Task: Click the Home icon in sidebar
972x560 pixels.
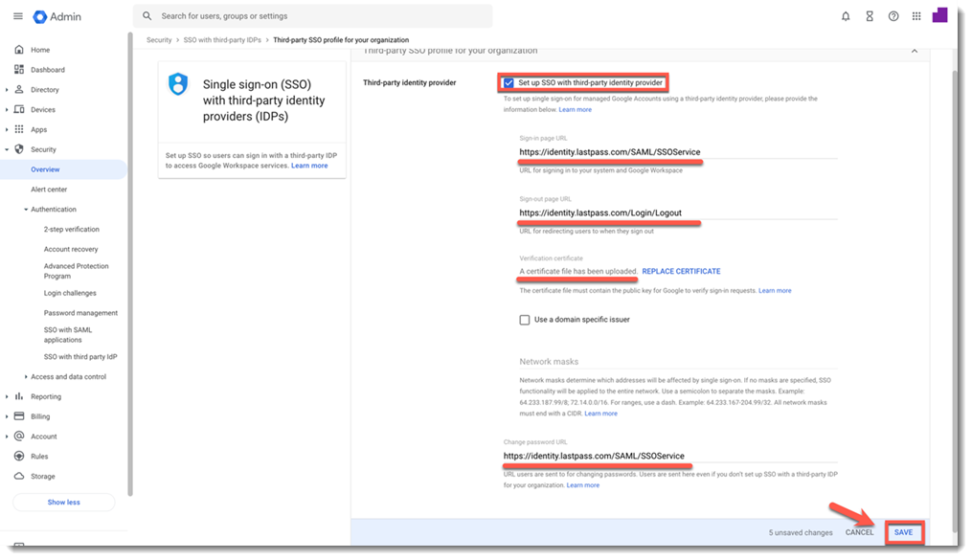Action: [x=19, y=50]
